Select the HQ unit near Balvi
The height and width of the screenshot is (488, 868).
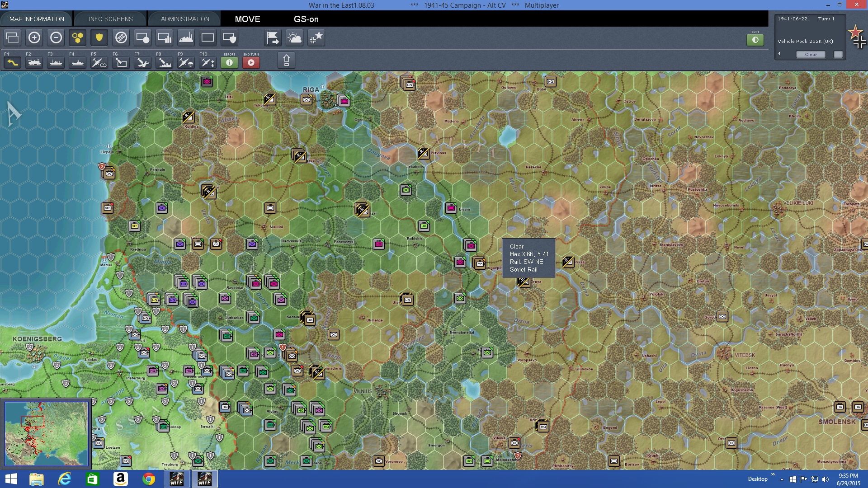point(550,82)
